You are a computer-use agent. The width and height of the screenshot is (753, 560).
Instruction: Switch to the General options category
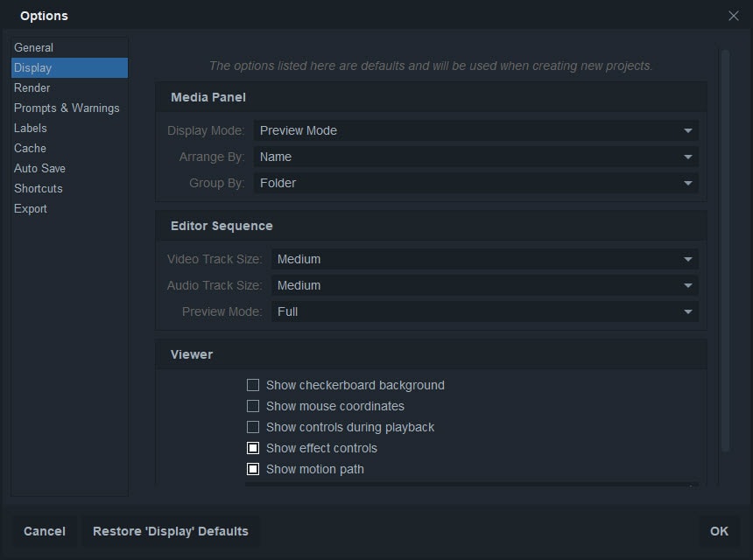click(x=33, y=47)
